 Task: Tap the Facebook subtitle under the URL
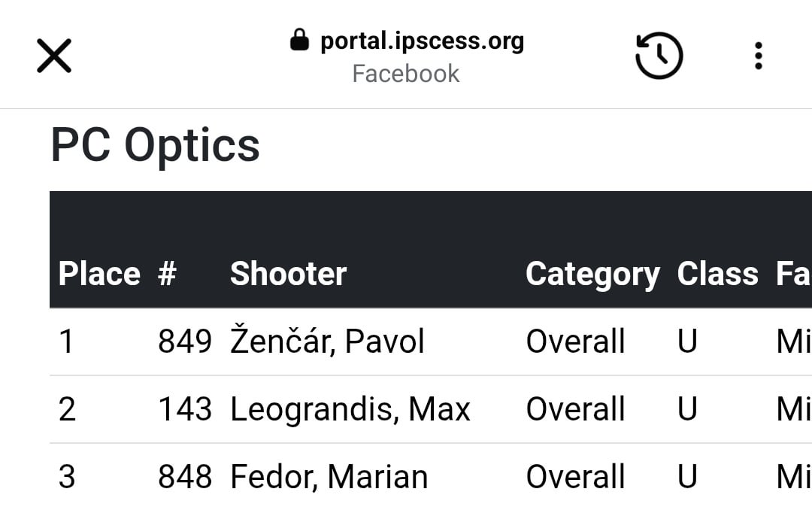[406, 74]
